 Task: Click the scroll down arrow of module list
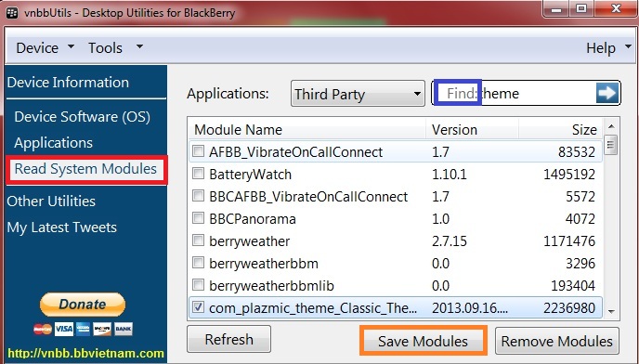coord(611,311)
